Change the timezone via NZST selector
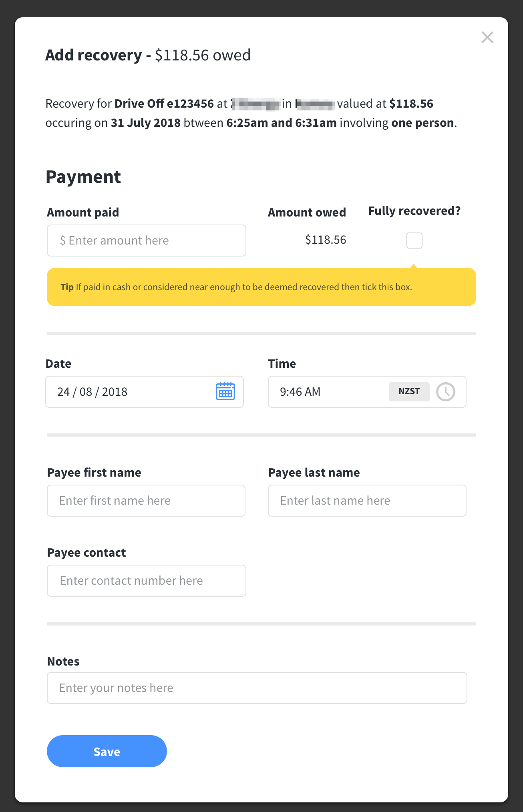This screenshot has height=812, width=523. click(x=409, y=391)
